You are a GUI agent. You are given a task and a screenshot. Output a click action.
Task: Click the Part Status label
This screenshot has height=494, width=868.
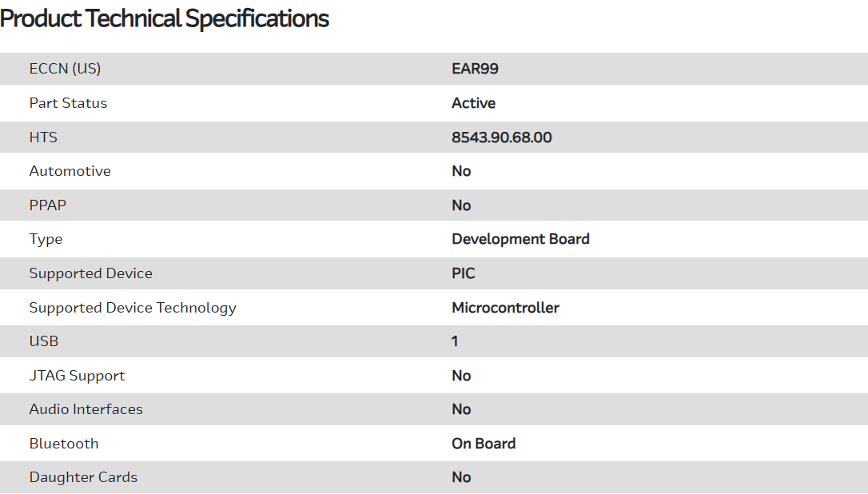[x=68, y=103]
